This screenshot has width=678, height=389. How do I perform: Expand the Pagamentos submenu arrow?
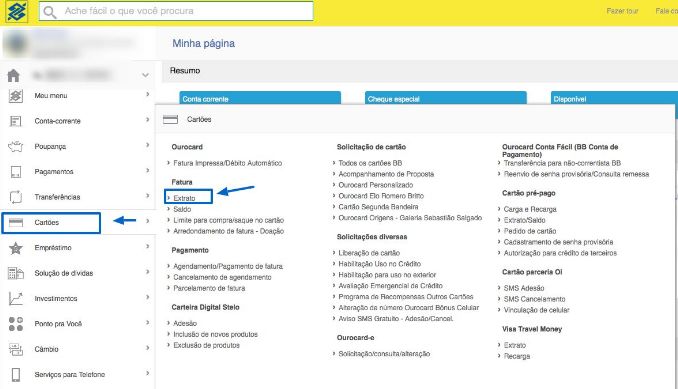[x=147, y=170]
